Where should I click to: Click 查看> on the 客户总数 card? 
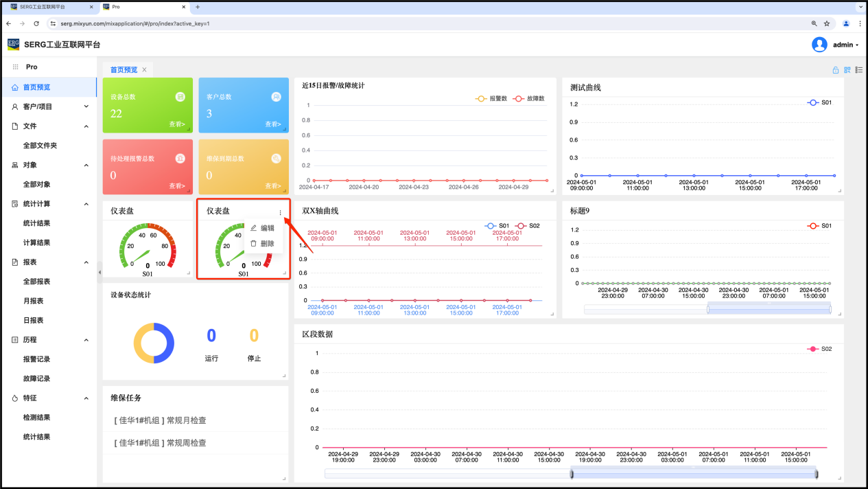[x=272, y=124]
